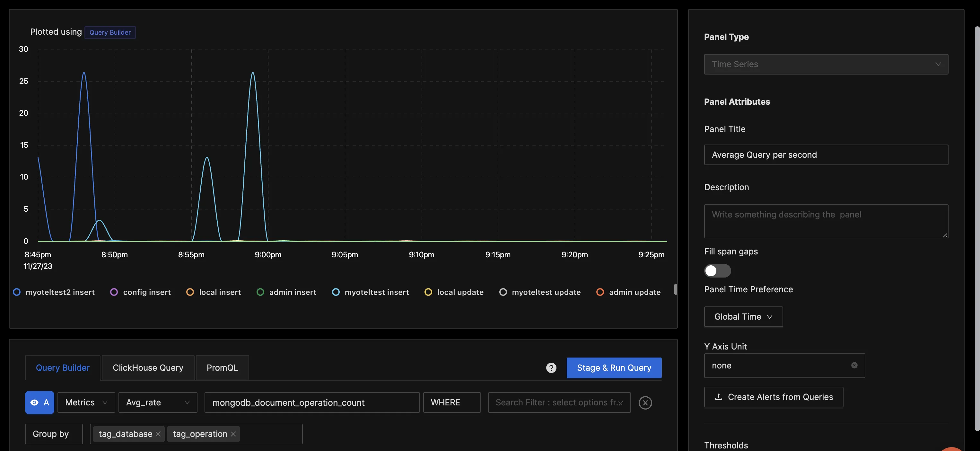
Task: Click Stage & Run Query button
Action: pos(614,368)
